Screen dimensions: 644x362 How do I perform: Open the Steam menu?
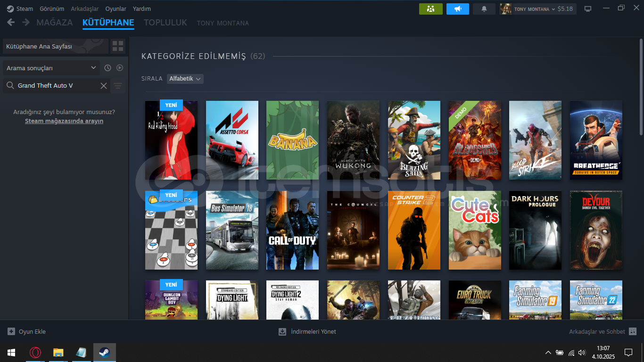click(25, 9)
